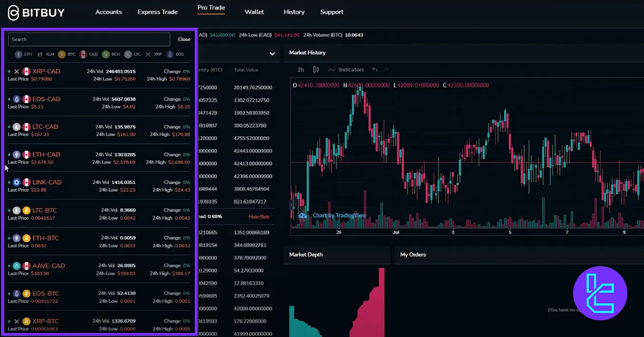Screen dimensions: 644x337
Task: Click the market Search field
Action: (x=89, y=39)
